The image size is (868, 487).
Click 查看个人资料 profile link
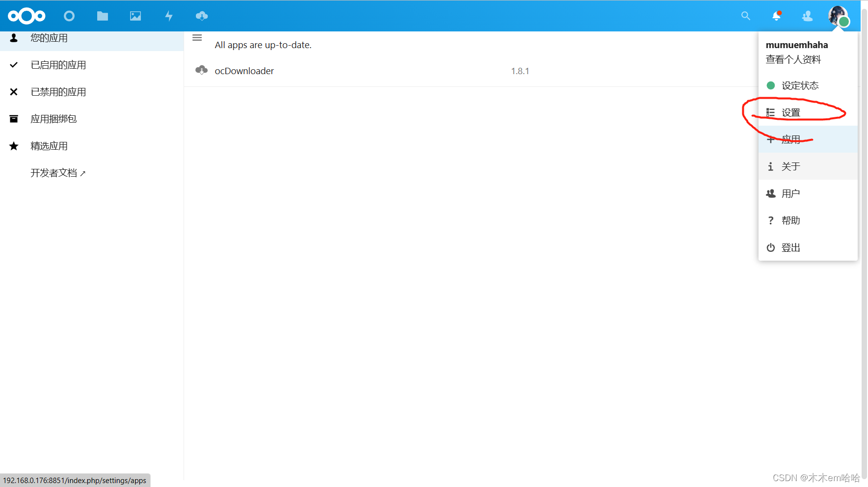(x=793, y=59)
